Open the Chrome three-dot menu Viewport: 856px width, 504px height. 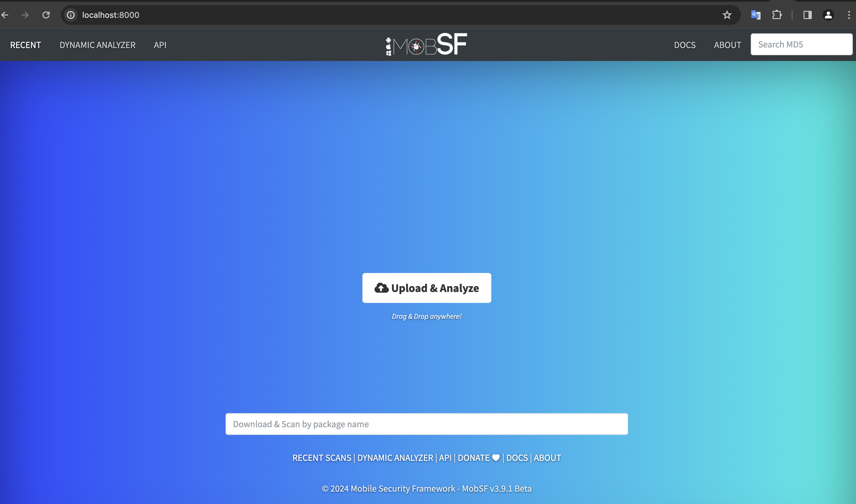pos(849,15)
